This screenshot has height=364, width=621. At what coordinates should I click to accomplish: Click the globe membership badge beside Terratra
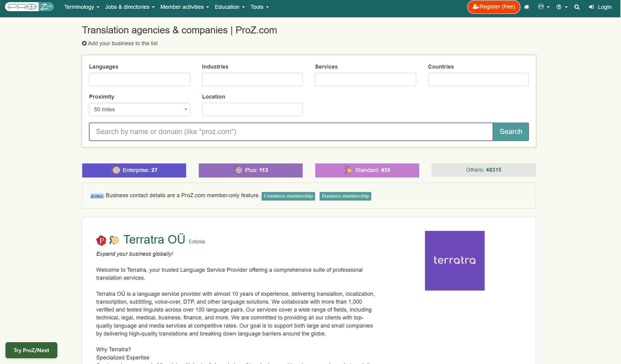(x=114, y=240)
